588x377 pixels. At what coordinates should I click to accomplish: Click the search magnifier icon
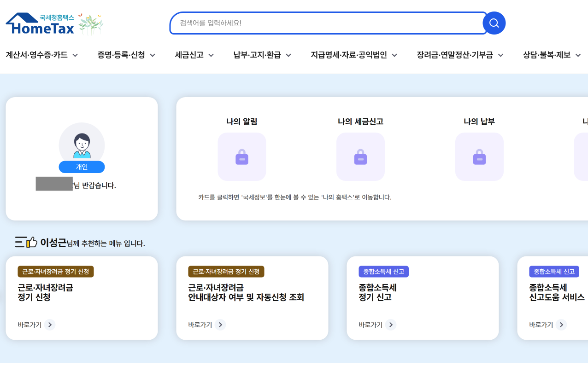tap(494, 23)
